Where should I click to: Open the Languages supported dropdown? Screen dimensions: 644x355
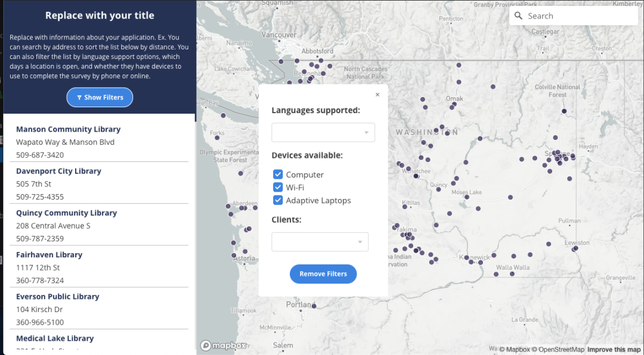coord(323,132)
